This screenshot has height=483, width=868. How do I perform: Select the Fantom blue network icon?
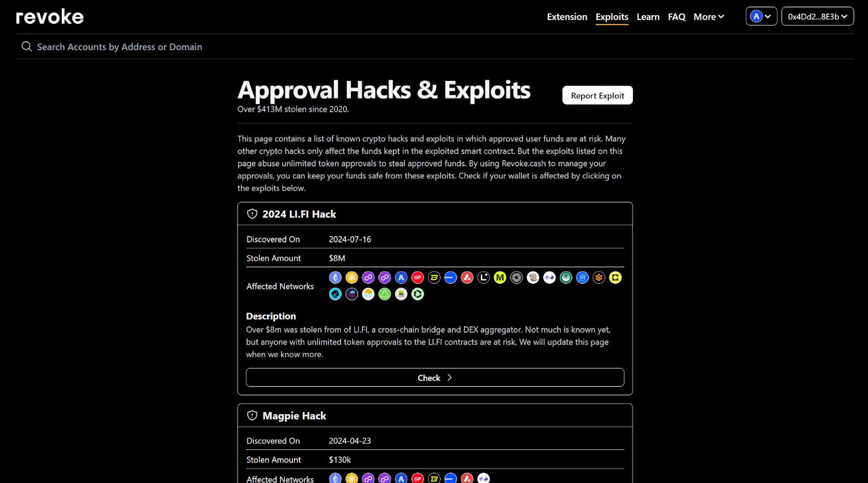582,278
